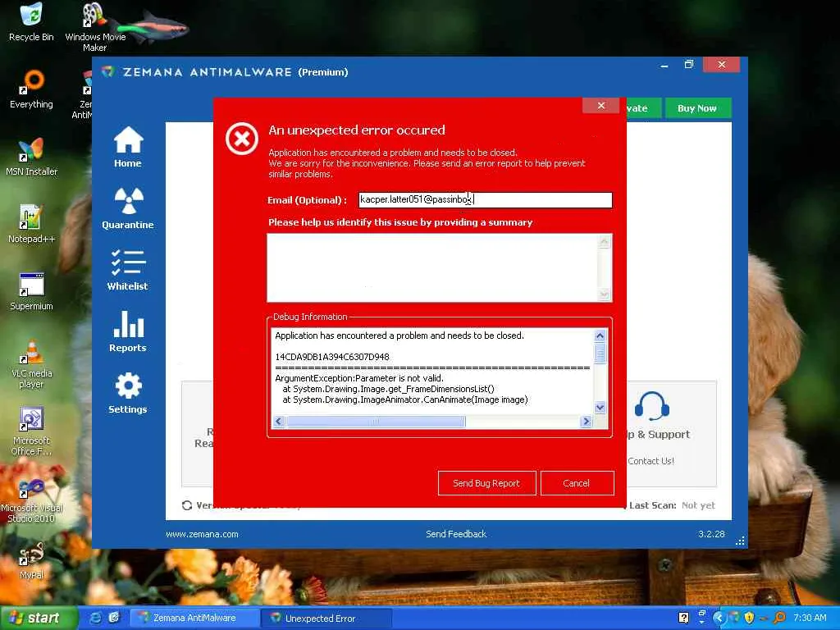Minimize the Zemana AntiMalware window
Viewport: 840px width, 630px height.
pyautogui.click(x=664, y=65)
